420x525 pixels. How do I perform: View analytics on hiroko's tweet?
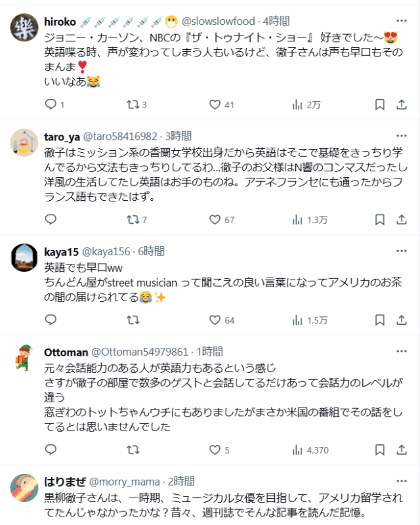tap(297, 104)
